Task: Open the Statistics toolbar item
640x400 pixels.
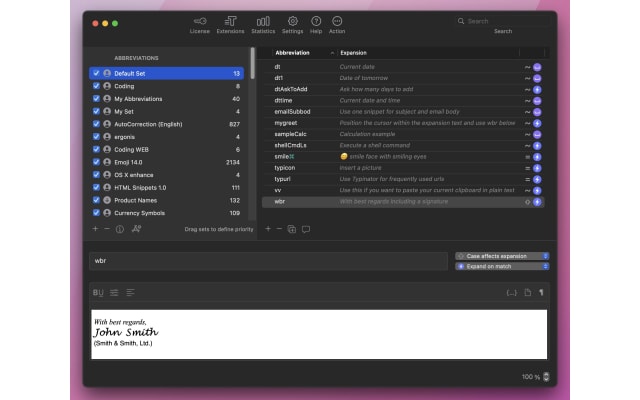Action: point(263,25)
